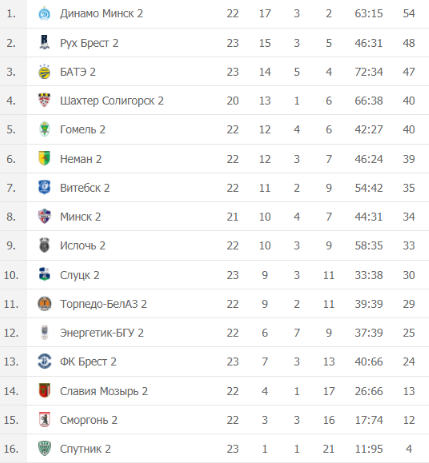Click the Гомель 2 green logo
Screen dimensions: 429x463
point(44,129)
